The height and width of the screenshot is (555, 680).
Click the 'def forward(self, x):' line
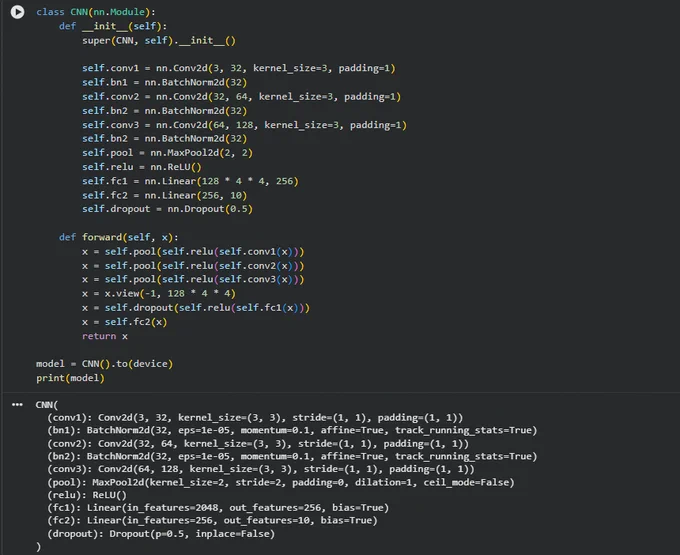[x=118, y=237]
